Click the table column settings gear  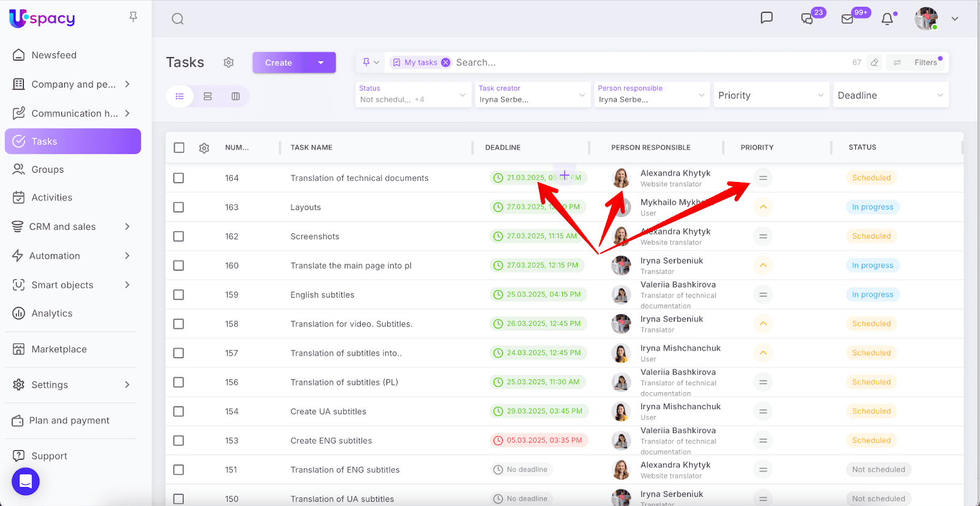[204, 148]
